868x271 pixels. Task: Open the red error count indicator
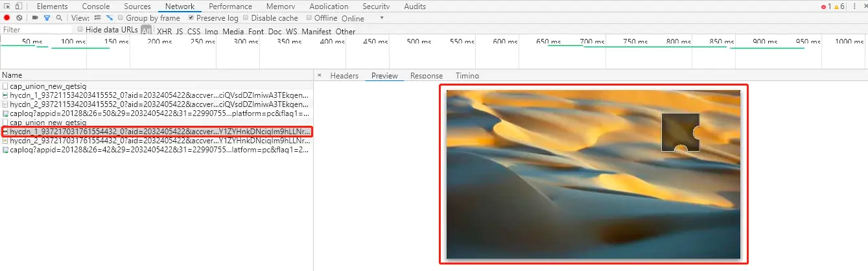tap(826, 6)
